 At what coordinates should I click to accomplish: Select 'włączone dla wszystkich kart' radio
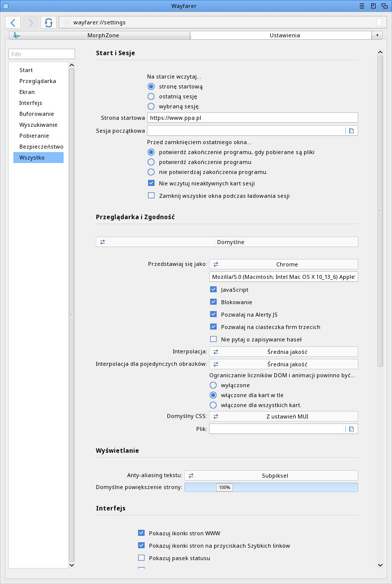click(213, 405)
